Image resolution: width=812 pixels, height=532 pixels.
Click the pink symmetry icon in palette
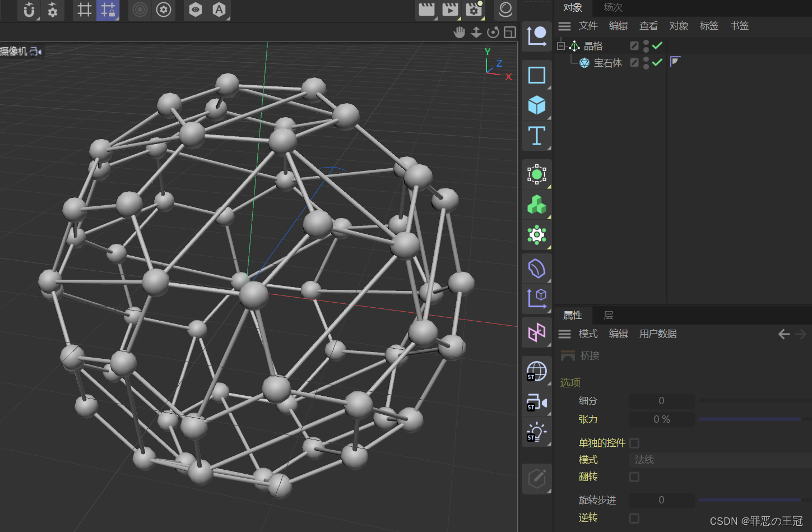tap(537, 333)
